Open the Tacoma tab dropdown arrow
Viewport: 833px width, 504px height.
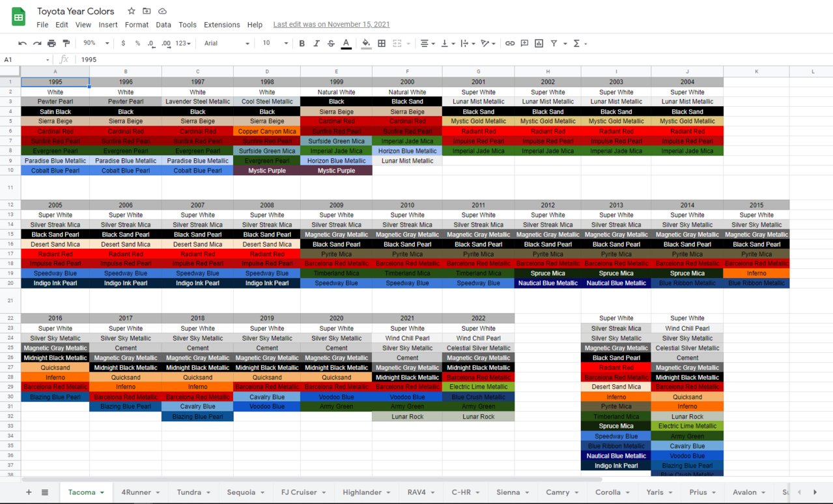(x=102, y=493)
